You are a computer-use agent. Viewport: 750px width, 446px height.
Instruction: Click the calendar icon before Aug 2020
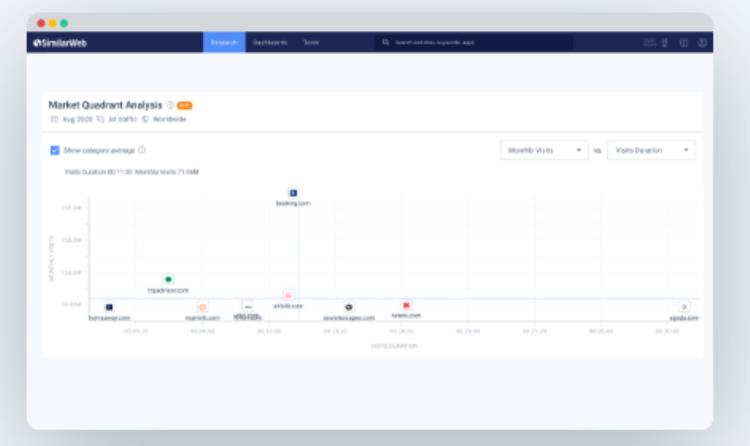point(54,119)
